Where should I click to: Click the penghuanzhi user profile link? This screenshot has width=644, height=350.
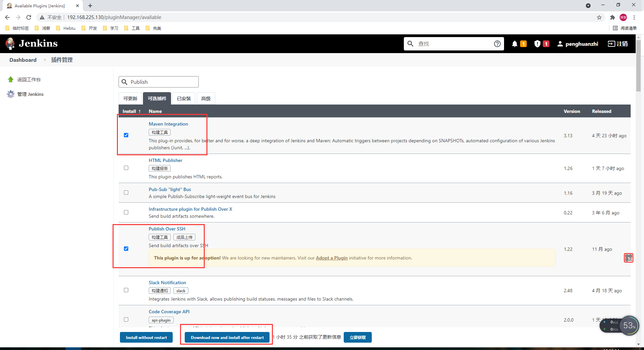click(x=578, y=44)
